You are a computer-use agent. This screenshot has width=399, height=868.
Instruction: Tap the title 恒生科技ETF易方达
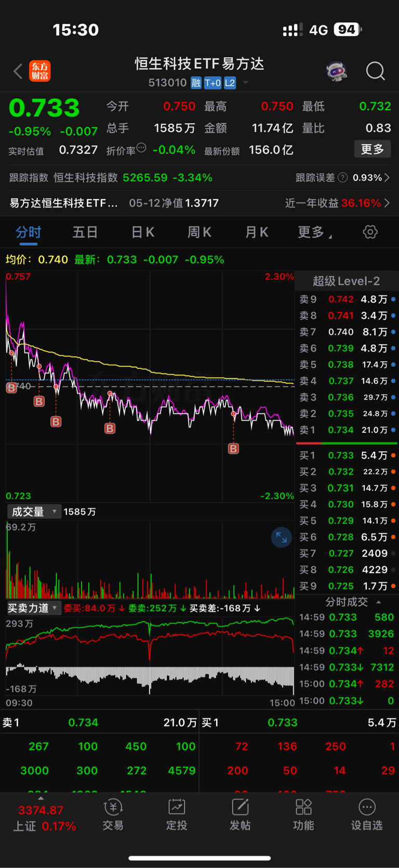[199, 64]
